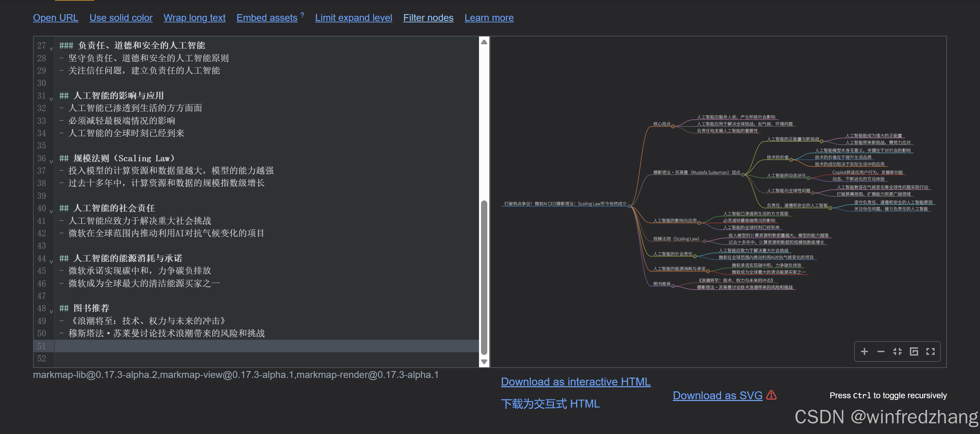Place cursor on empty editor line 51
This screenshot has width=980, height=434.
pyautogui.click(x=266, y=346)
